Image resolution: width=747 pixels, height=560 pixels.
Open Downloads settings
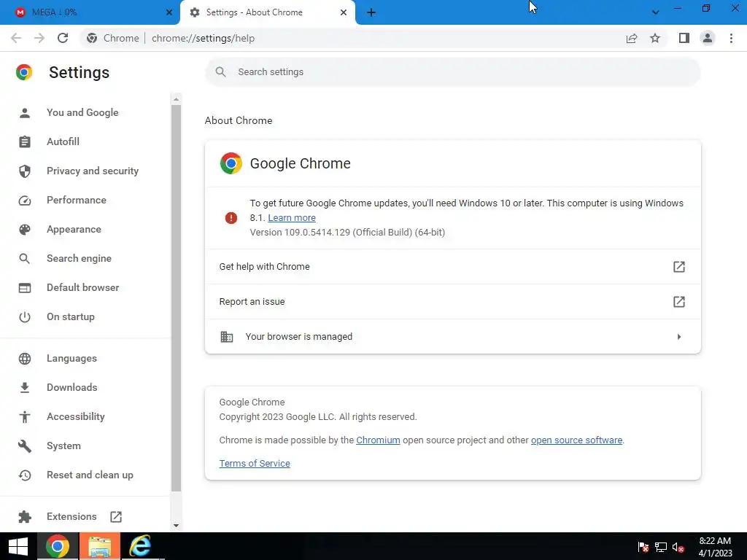click(72, 387)
